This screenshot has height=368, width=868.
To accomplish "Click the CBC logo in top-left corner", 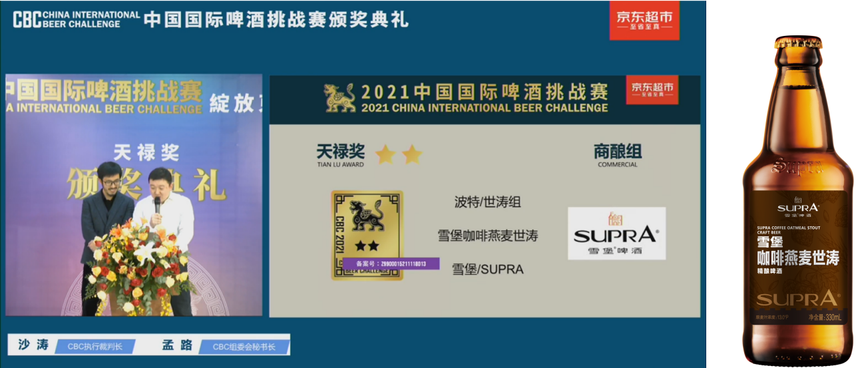I will pos(27,19).
